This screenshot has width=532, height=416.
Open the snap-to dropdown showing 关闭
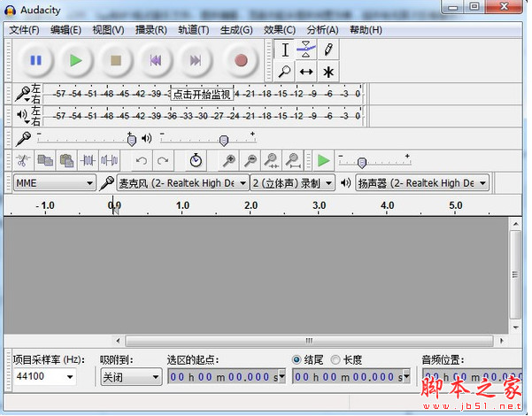pyautogui.click(x=131, y=377)
